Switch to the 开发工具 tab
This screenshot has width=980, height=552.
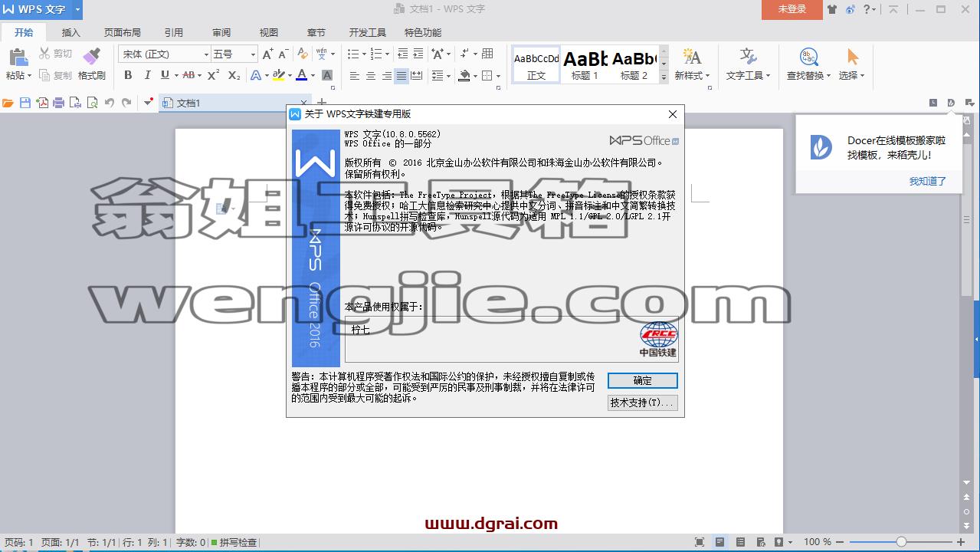pos(368,32)
